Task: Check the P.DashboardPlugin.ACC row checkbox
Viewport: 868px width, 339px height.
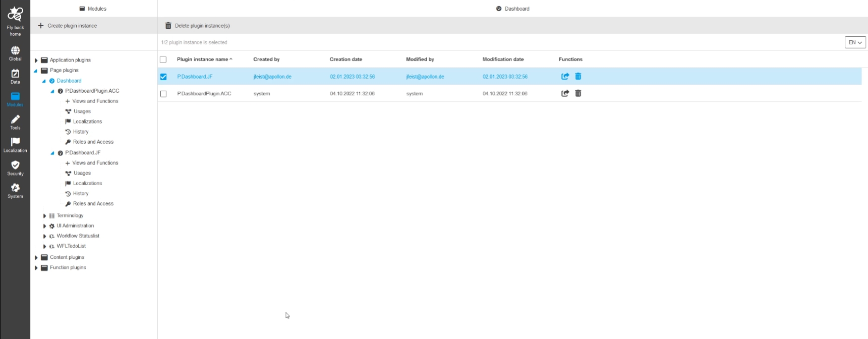Action: [x=163, y=94]
